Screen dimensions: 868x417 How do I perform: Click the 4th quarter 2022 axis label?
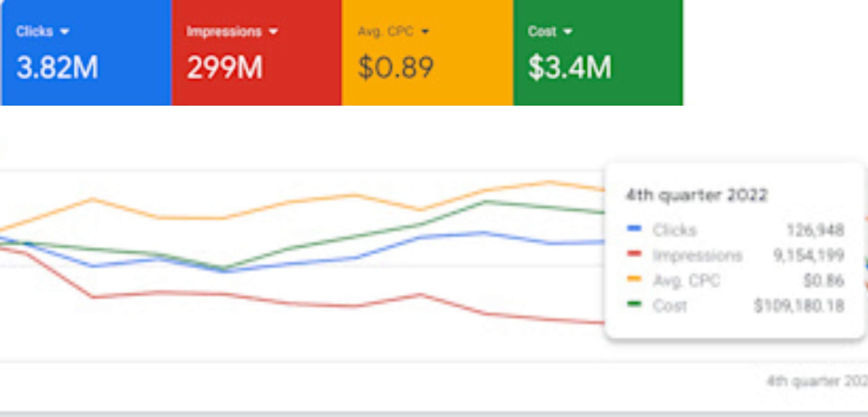pos(818,381)
